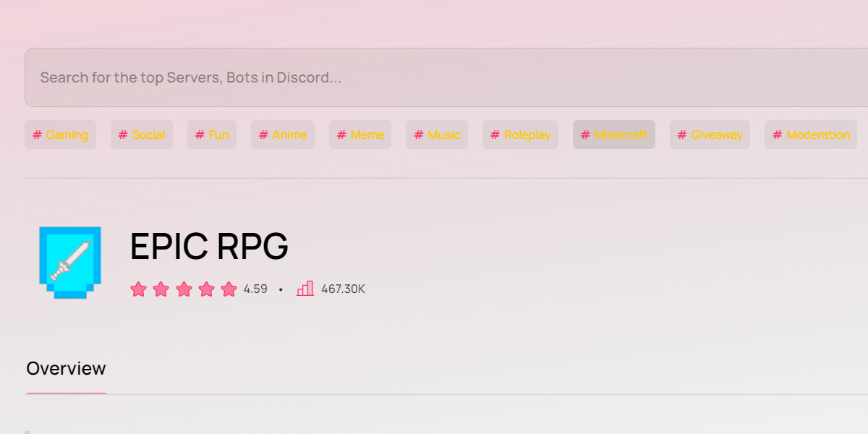Click the second star in the rating row
Viewport: 868px width, 434px height.
pos(161,288)
